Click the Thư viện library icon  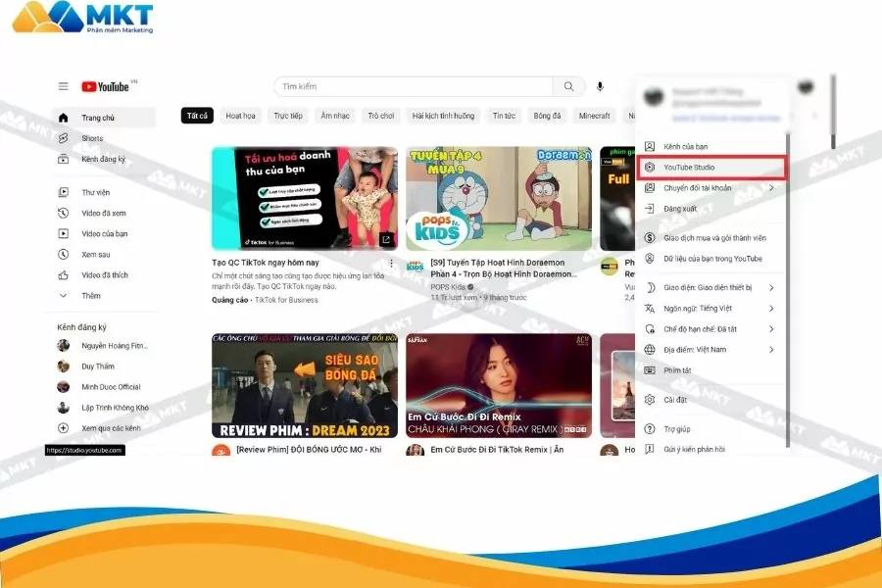64,192
